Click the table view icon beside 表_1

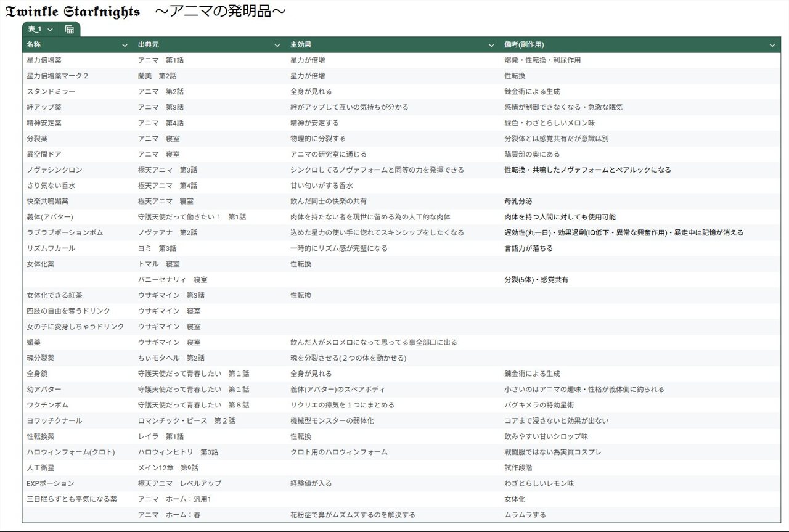click(x=70, y=30)
